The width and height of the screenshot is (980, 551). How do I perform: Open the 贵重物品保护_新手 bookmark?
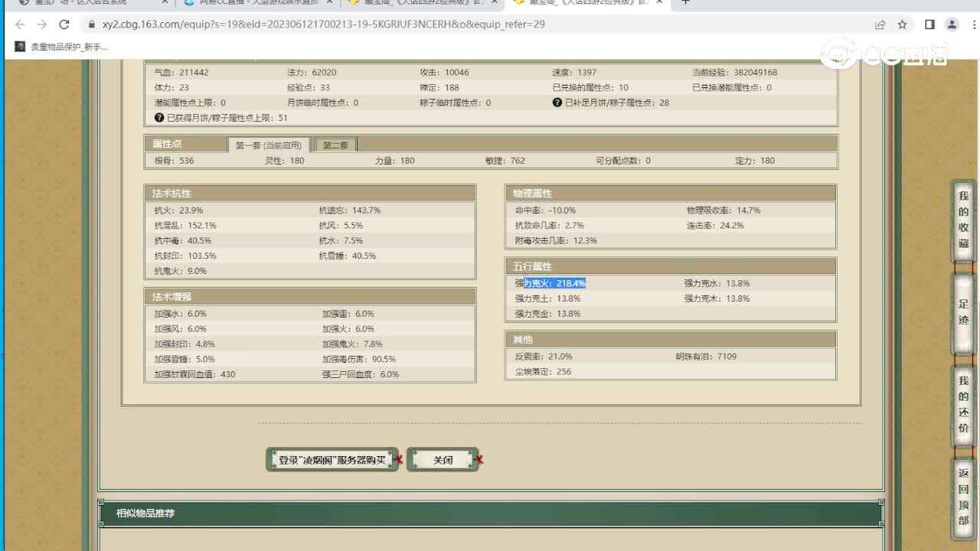coord(62,47)
